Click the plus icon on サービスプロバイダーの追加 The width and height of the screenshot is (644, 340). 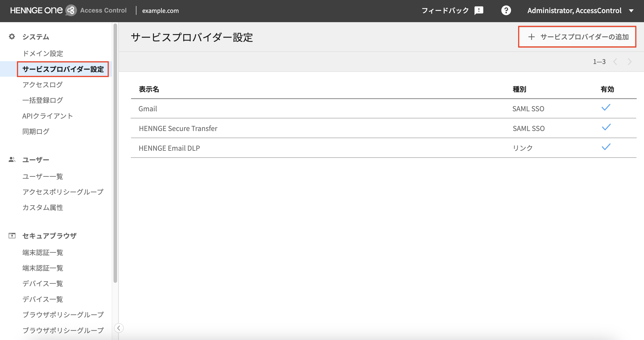click(x=531, y=37)
